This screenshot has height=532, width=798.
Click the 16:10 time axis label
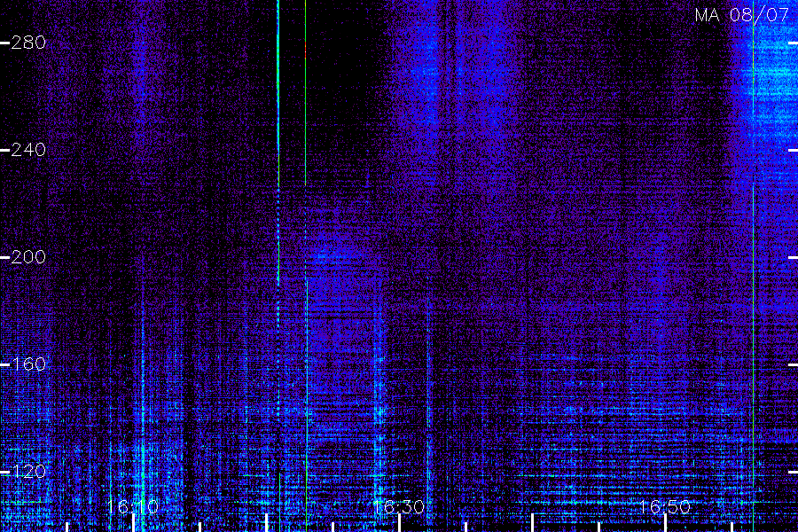click(x=133, y=507)
